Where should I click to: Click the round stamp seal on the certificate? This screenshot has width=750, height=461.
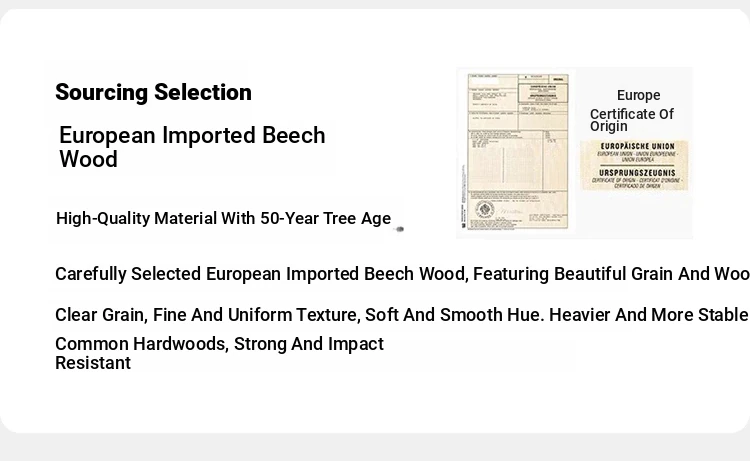pos(485,209)
